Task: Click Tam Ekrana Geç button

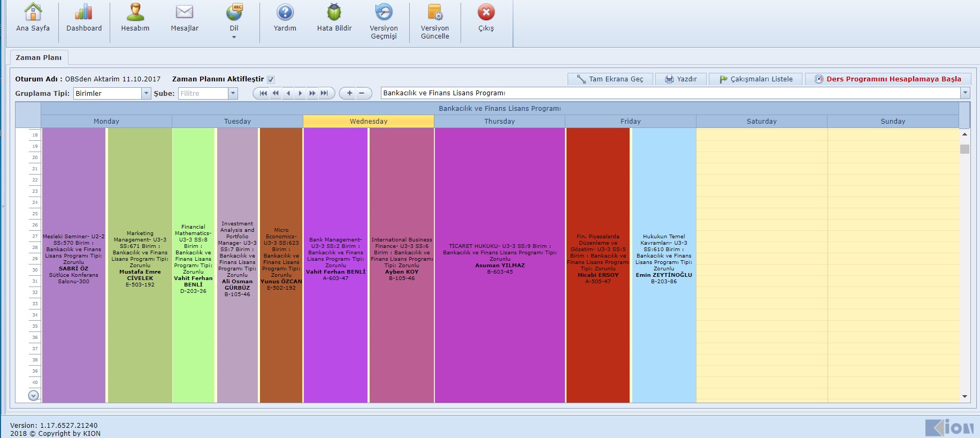Action: [610, 79]
